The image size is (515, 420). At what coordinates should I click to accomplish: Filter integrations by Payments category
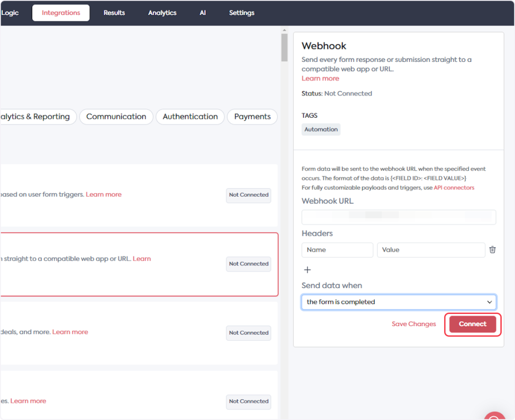coord(252,117)
